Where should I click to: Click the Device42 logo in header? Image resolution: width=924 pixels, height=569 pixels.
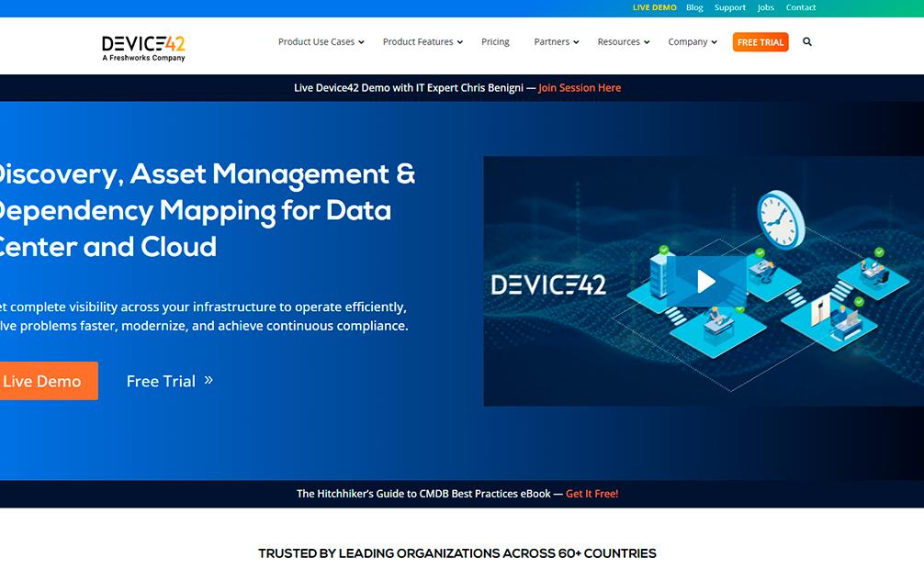143,46
